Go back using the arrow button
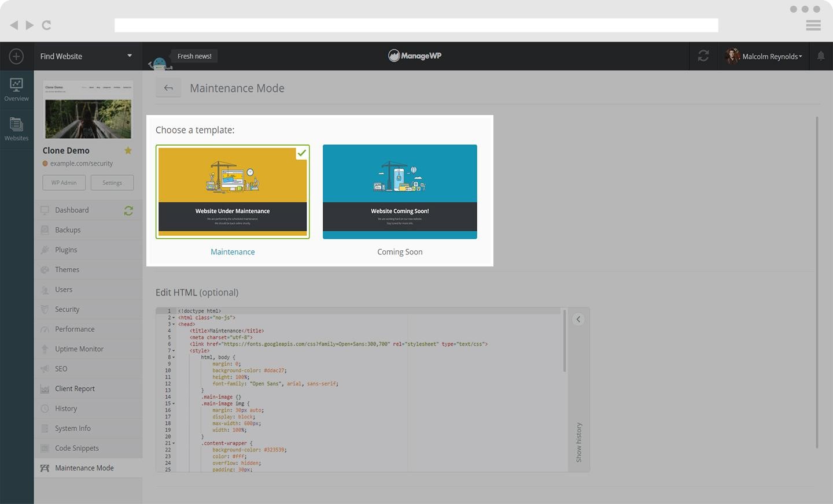This screenshot has height=504, width=833. tap(168, 88)
